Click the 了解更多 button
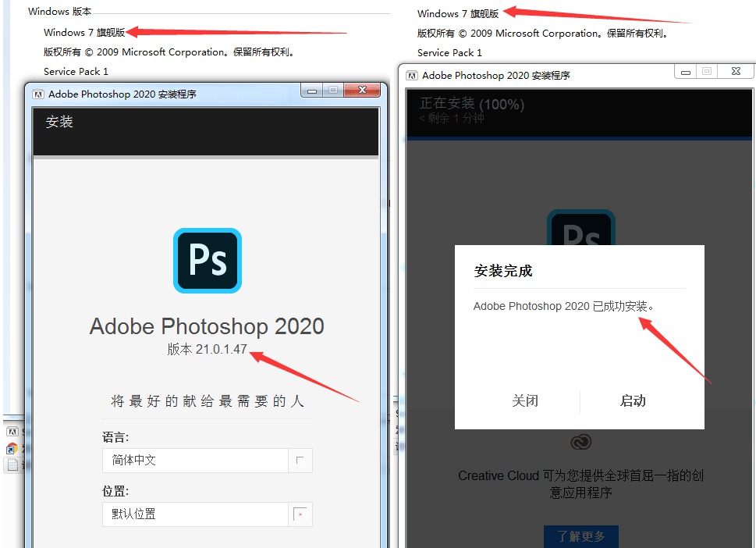The image size is (756, 548). 581,536
